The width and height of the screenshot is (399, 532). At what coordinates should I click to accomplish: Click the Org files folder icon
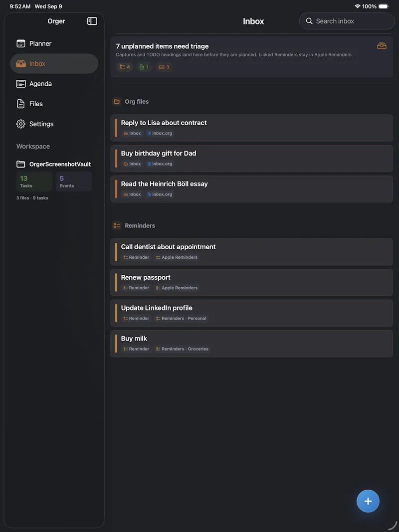coord(117,101)
